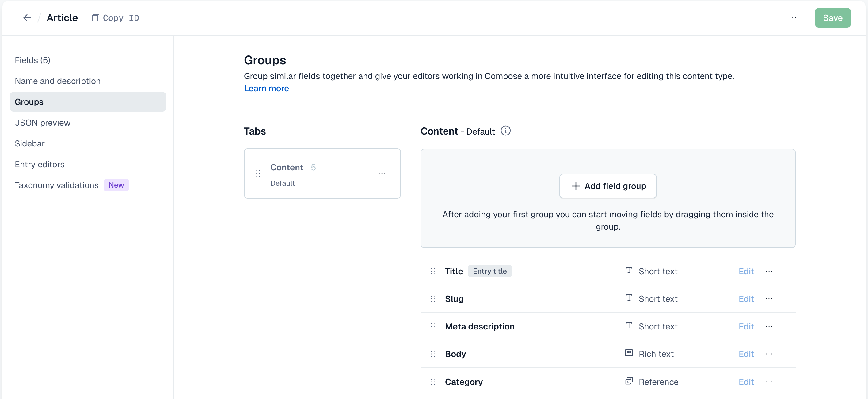868x399 pixels.
Task: Click the Taxonomy validations New badge
Action: click(x=115, y=185)
